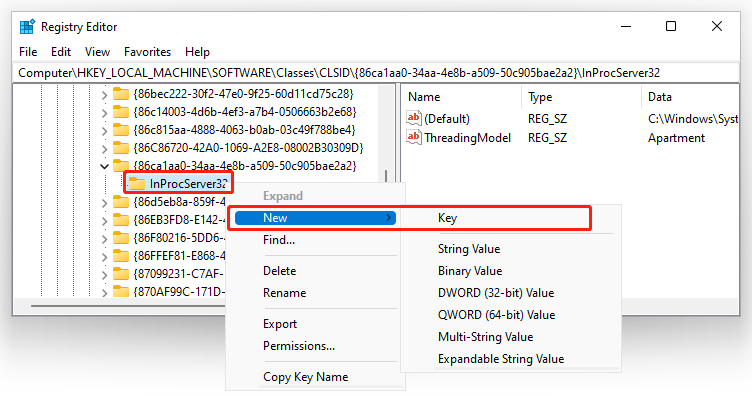
Task: Select the InProcServer32 key label
Action: (188, 184)
